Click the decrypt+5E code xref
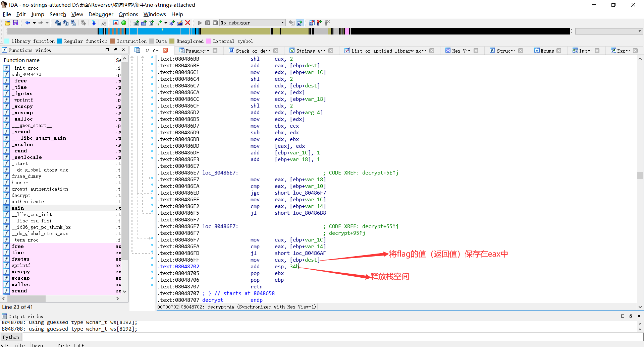The height and width of the screenshot is (347, 644). [x=380, y=173]
